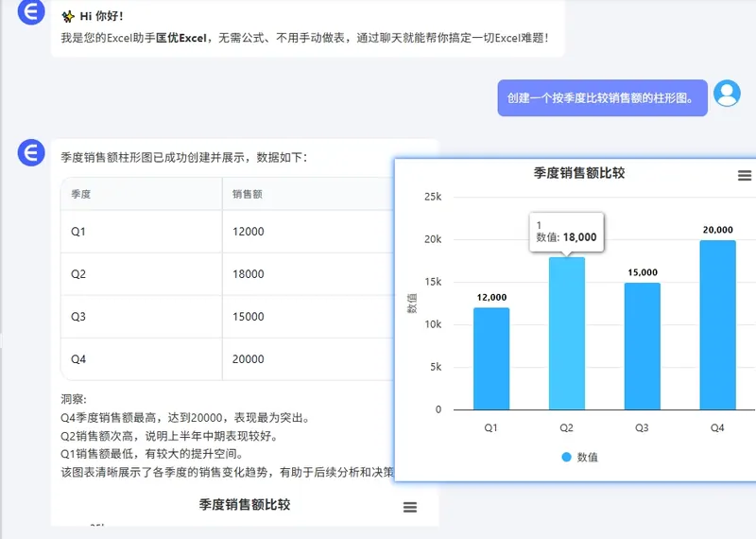Toggle the 数值 legend item in chart

(x=579, y=457)
